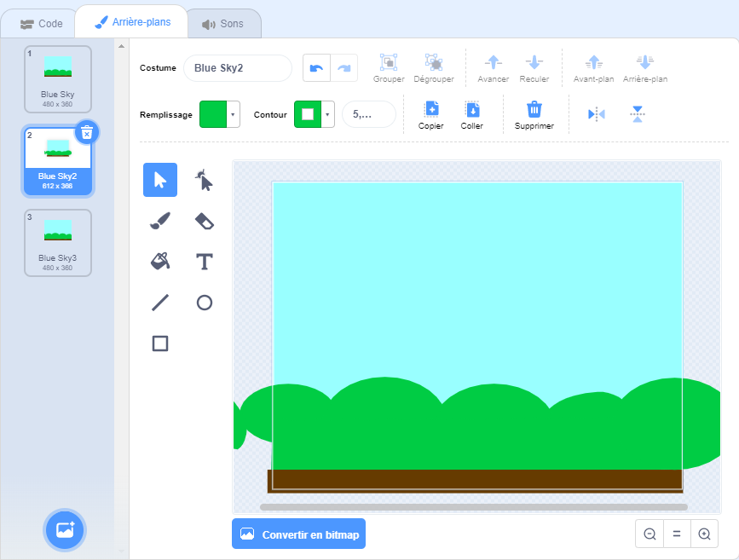
Task: Click Convertir en bitmap button
Action: 298,534
